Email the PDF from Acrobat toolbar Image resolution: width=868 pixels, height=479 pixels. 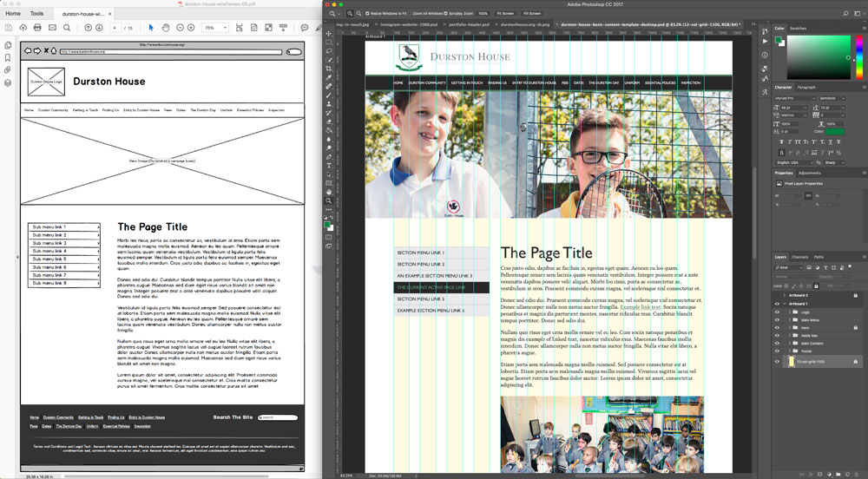pos(52,27)
